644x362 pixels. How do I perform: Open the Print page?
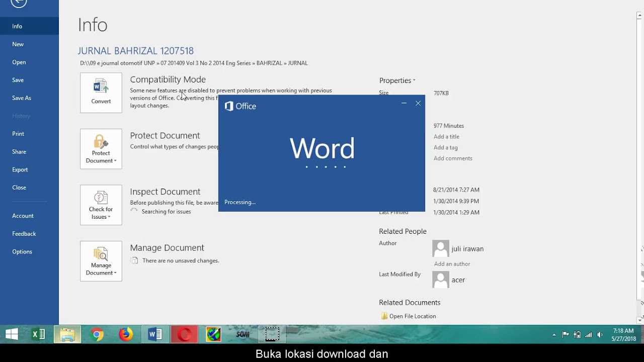(x=29, y=134)
